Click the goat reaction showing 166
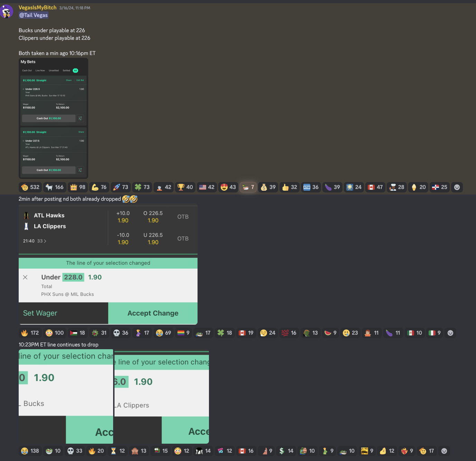The height and width of the screenshot is (461, 476). click(55, 187)
